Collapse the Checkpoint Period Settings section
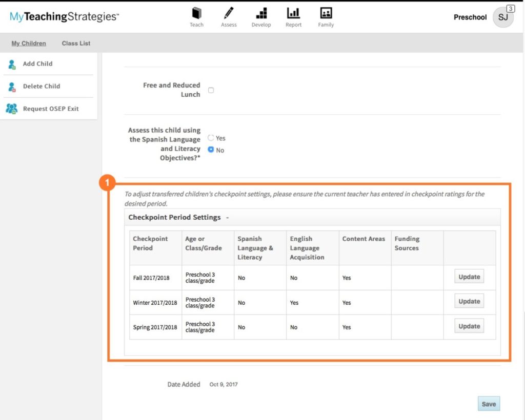The width and height of the screenshot is (525, 420). tap(227, 217)
